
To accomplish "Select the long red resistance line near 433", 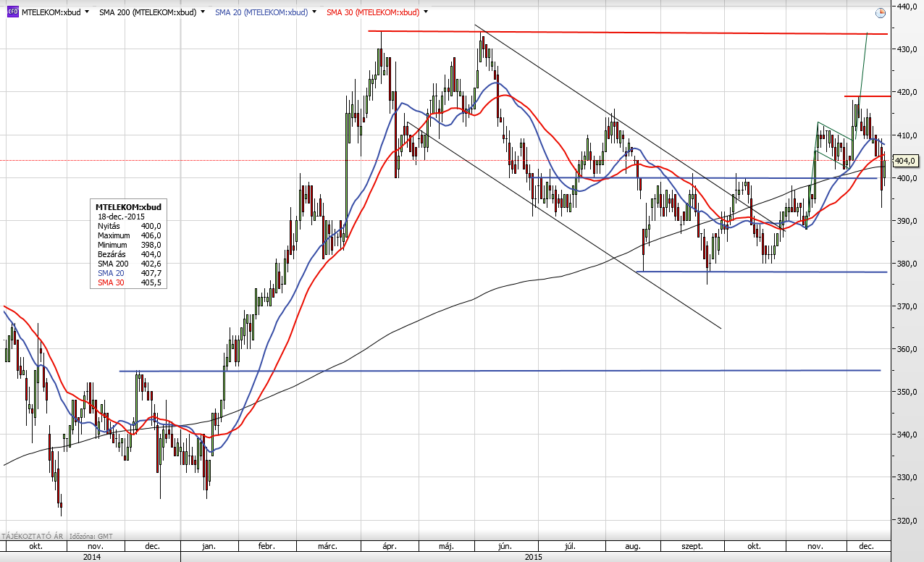I will point(628,33).
